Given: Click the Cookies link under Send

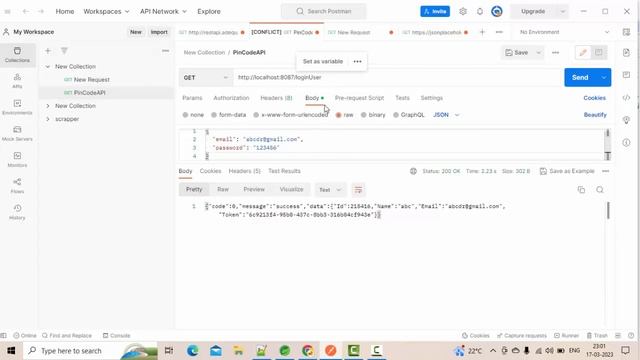Looking at the screenshot, I should [594, 98].
